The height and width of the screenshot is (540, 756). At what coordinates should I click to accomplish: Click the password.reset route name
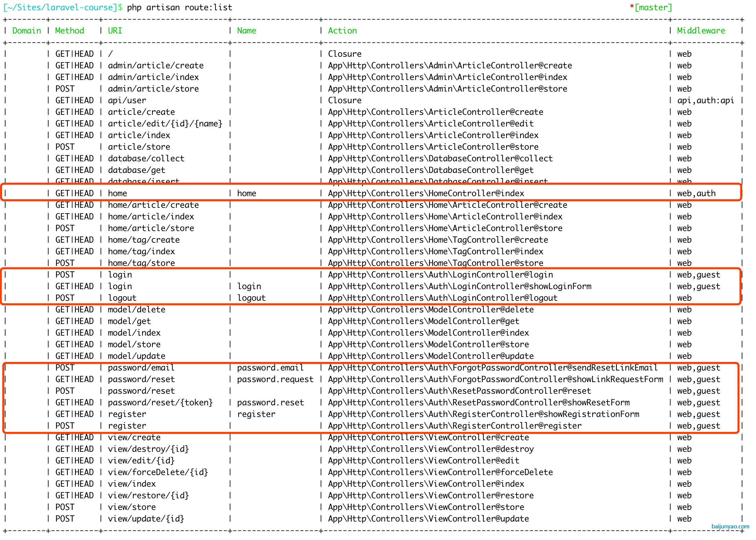point(270,403)
